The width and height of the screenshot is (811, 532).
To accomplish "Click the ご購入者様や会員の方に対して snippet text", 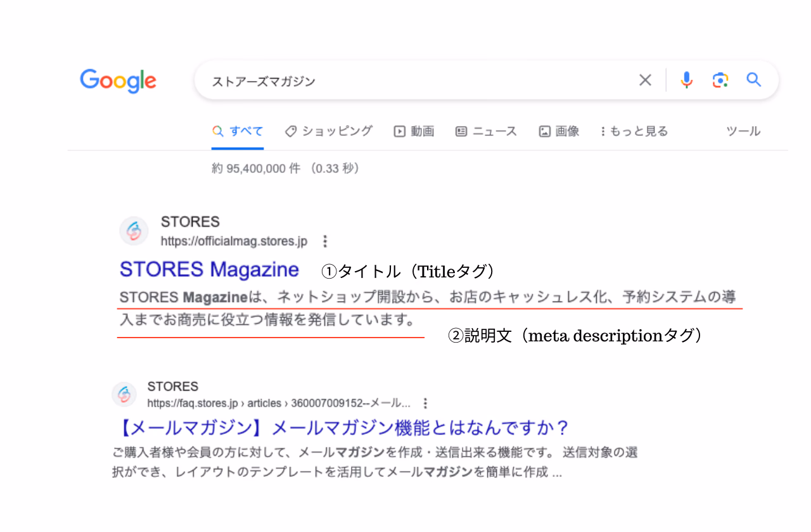I will coord(374,462).
